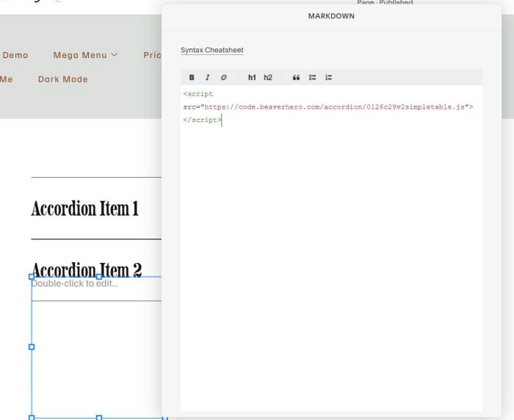Screen dimensions: 514x420
Task: Toggle bold formatting in markdown toolbar
Action: click(192, 77)
